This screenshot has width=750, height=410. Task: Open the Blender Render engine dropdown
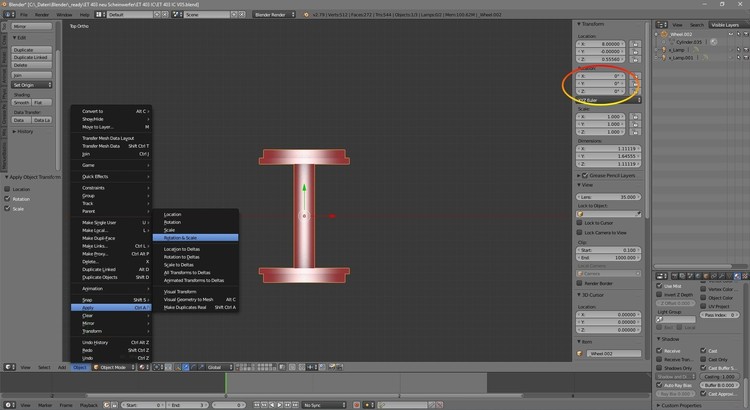click(274, 14)
